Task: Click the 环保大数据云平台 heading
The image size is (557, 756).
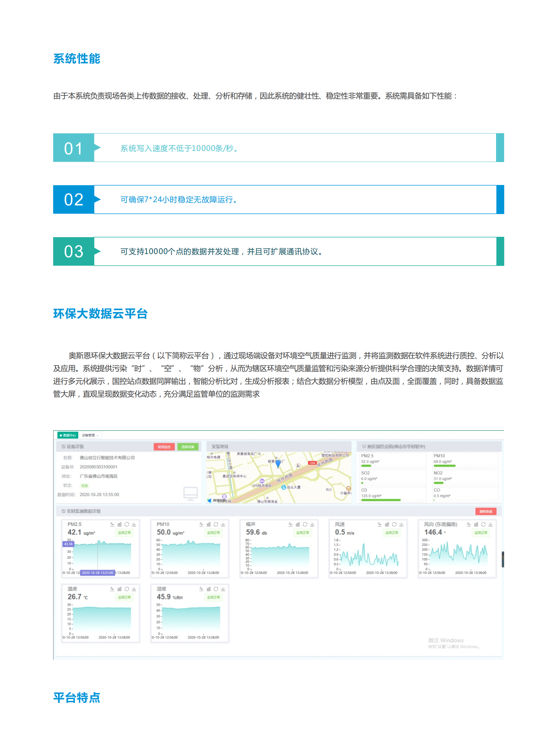Action: click(x=100, y=313)
